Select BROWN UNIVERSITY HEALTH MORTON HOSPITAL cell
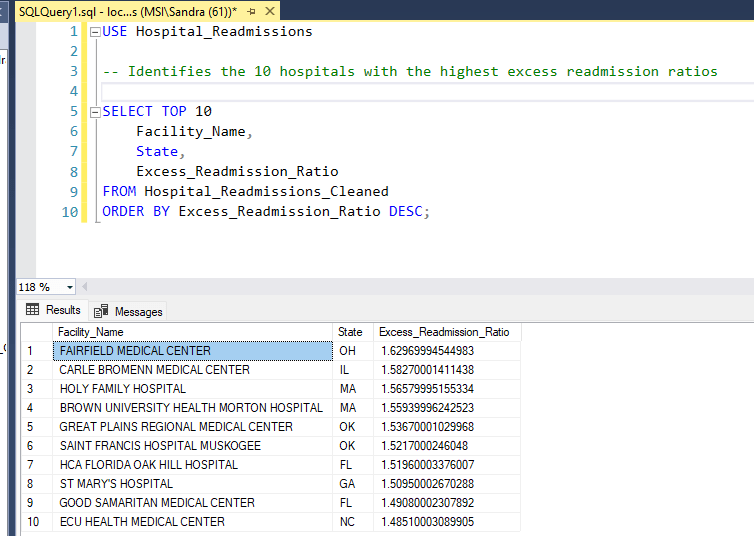754x536 pixels. pyautogui.click(x=192, y=408)
